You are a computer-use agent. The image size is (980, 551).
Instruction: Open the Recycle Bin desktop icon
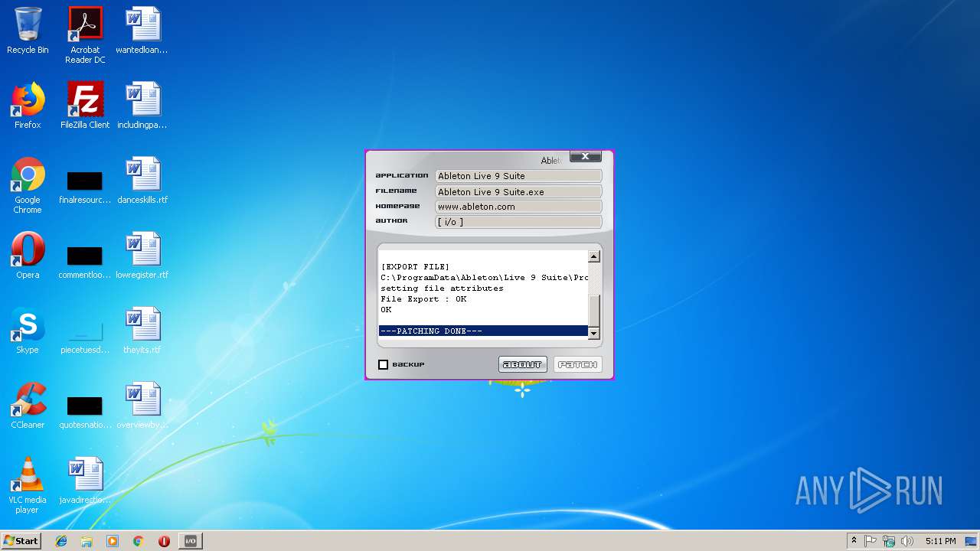coord(28,31)
